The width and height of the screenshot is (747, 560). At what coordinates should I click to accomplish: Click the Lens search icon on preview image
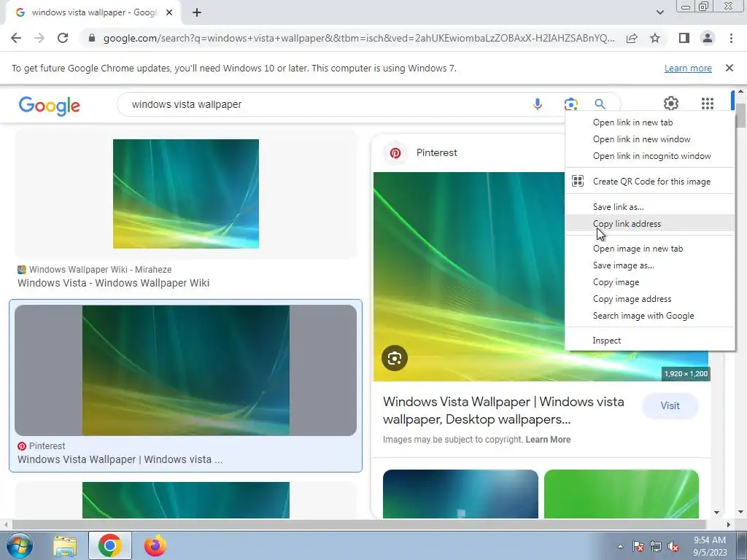(395, 358)
